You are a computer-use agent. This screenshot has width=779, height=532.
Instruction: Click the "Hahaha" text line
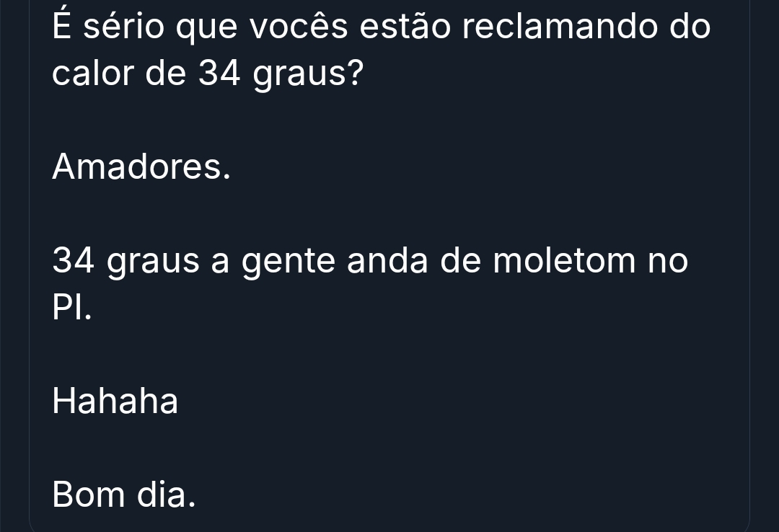(115, 401)
